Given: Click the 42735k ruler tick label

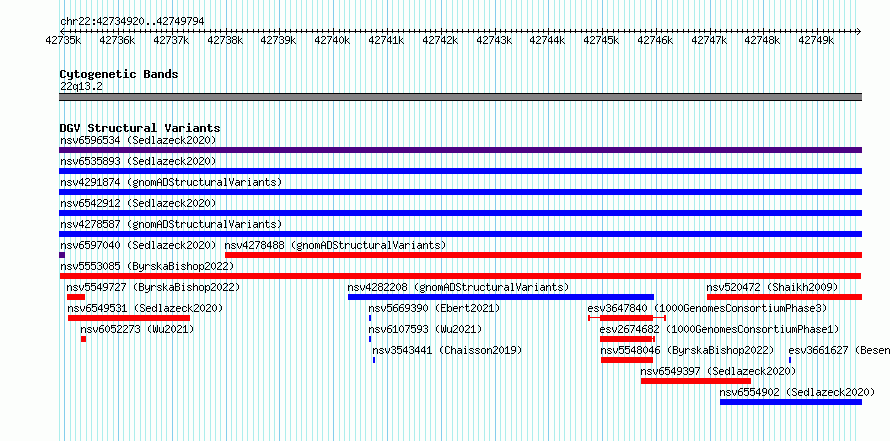Looking at the screenshot, I should click(64, 40).
